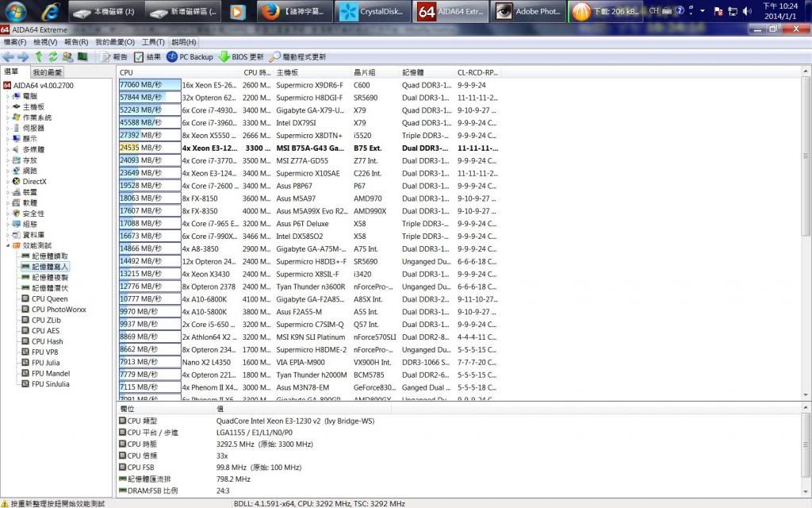Viewport: 812px width, 508px height.
Task: Open the 報告(R) menu
Action: (x=76, y=42)
